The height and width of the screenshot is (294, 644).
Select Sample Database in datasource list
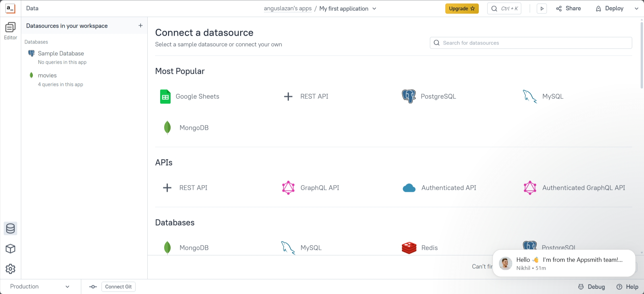61,54
